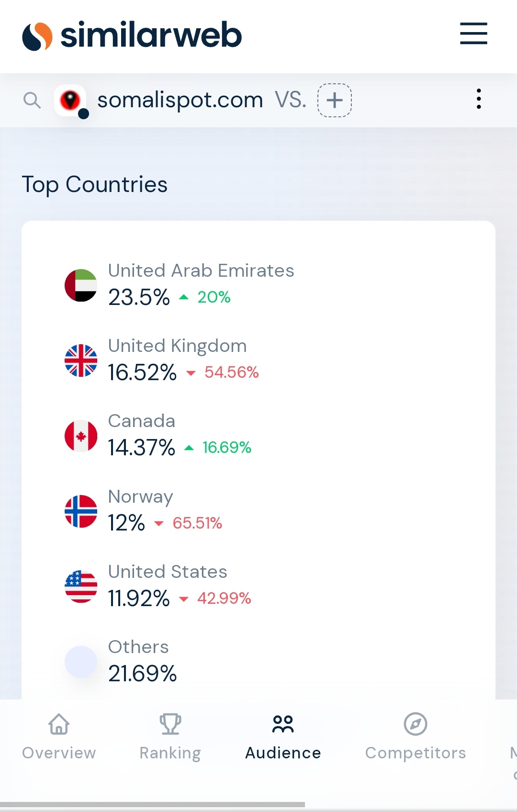Image resolution: width=517 pixels, height=812 pixels.
Task: Select the Norway country name
Action: point(140,497)
